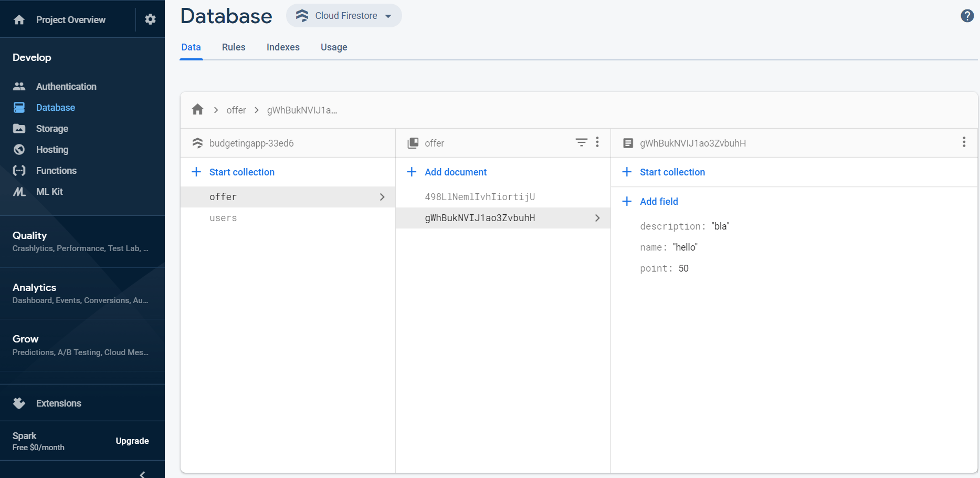Open the offer collection overflow menu
980x478 pixels.
point(597,142)
